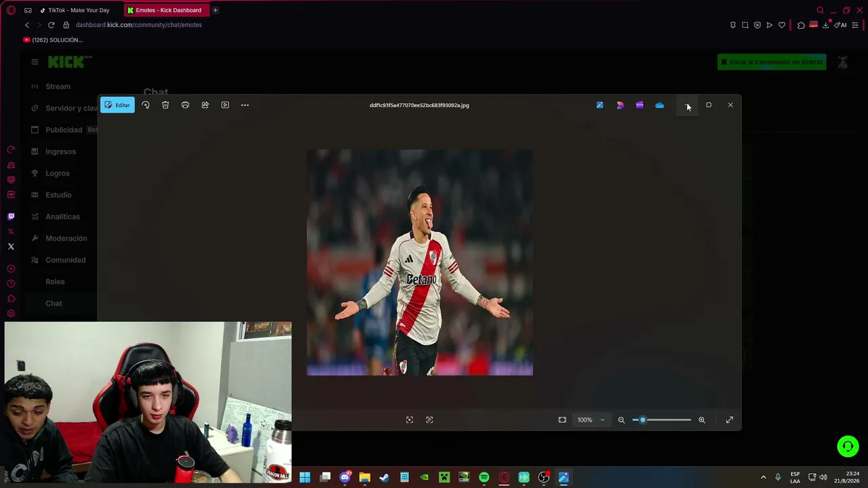Open Opera AI assistant button
This screenshot has width=868, height=488.
pyautogui.click(x=840, y=25)
